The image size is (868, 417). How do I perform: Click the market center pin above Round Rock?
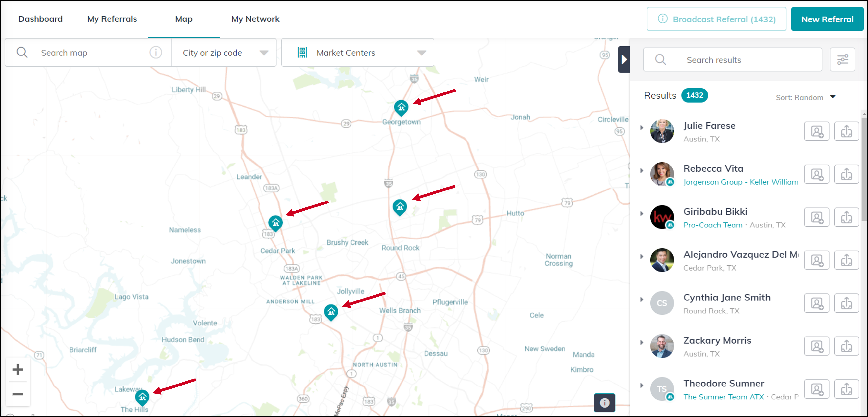pos(400,207)
